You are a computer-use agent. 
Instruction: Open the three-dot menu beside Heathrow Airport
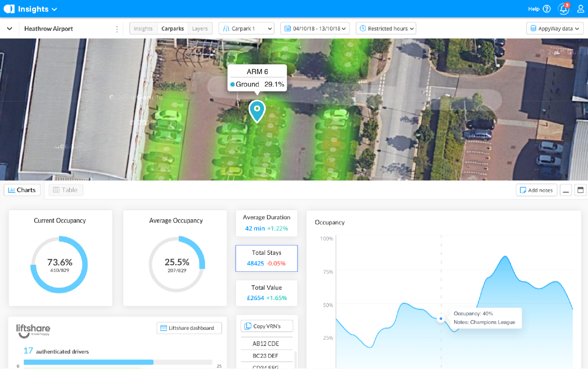point(117,29)
